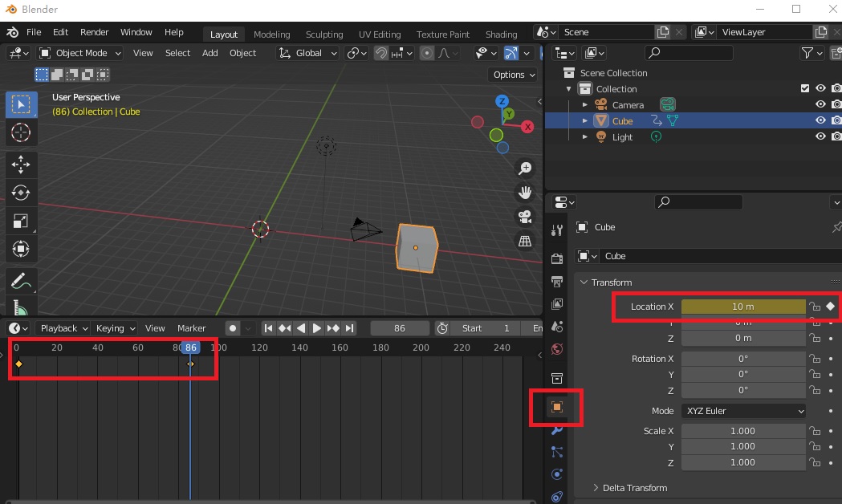Select the Annotate pencil tool

[21, 280]
